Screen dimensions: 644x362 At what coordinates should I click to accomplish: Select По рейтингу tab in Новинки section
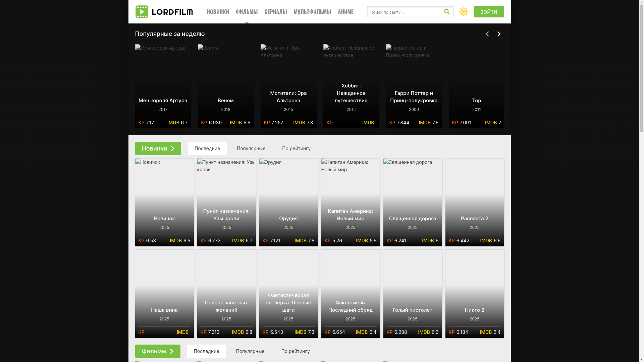point(296,148)
